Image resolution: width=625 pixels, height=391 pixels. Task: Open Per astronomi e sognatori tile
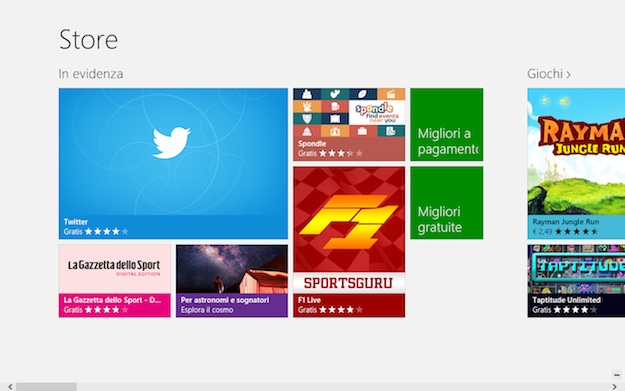pyautogui.click(x=232, y=281)
